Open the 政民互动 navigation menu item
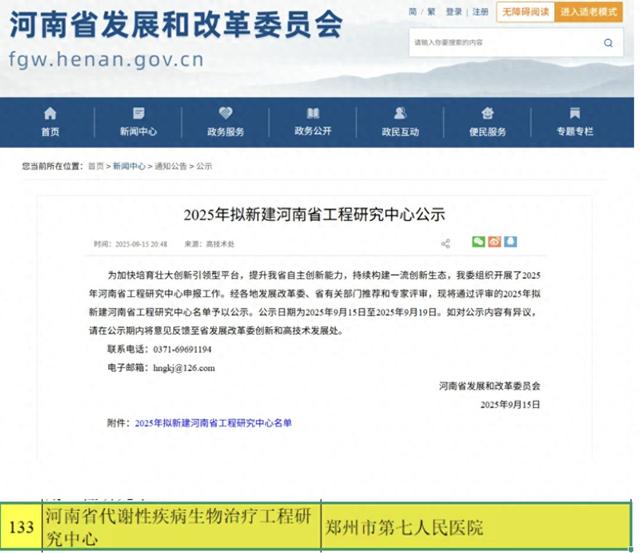 (400, 131)
